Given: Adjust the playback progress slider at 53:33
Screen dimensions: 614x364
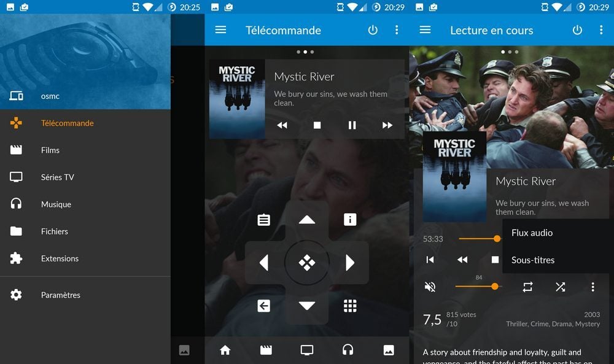Looking at the screenshot, I should click(x=480, y=238).
